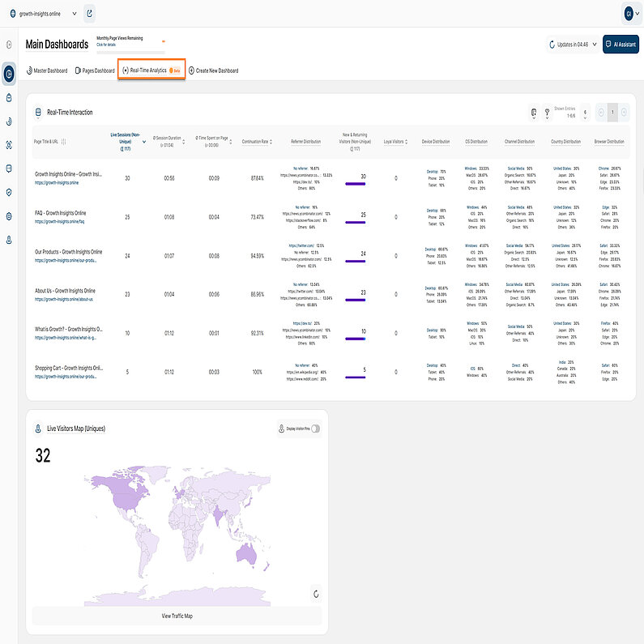Click the visitors bar in the Shopping Cart row
Image resolution: width=644 pixels, height=644 pixels.
coord(356,377)
